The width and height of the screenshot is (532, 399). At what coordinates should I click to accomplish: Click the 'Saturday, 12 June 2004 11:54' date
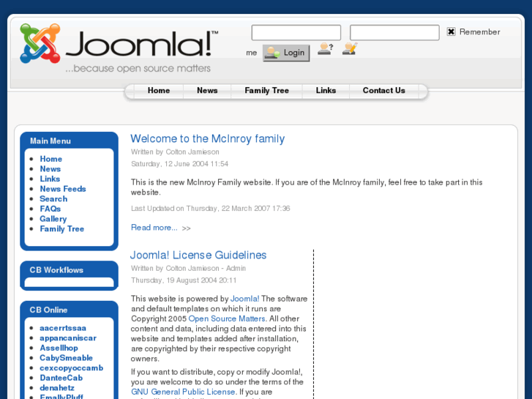[x=179, y=164]
